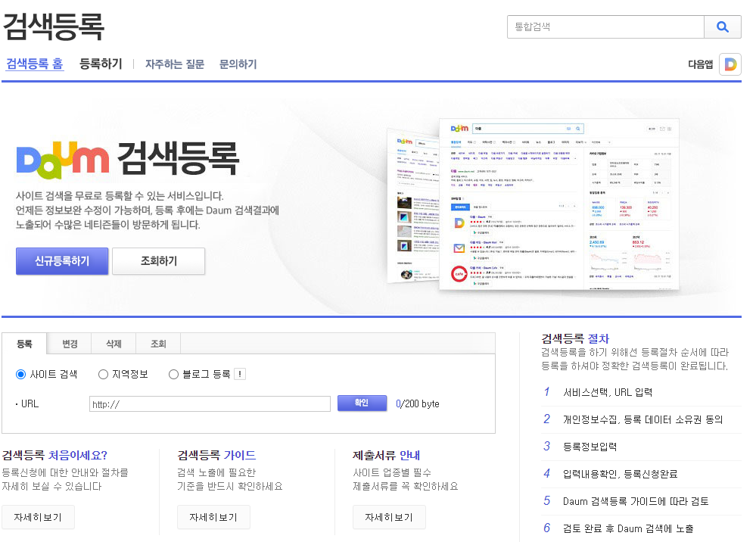This screenshot has height=542, width=756.
Task: Click the 다음앱 text link
Action: pos(700,64)
